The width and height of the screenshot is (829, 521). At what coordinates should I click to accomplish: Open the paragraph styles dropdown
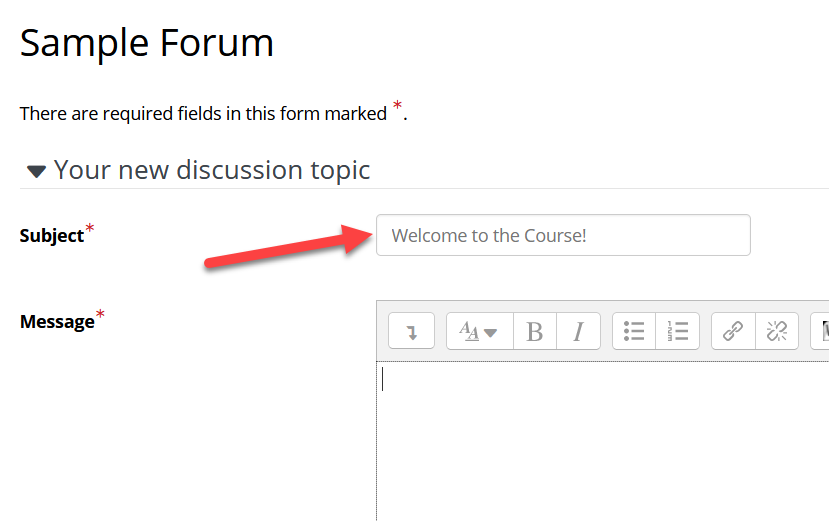pos(479,331)
